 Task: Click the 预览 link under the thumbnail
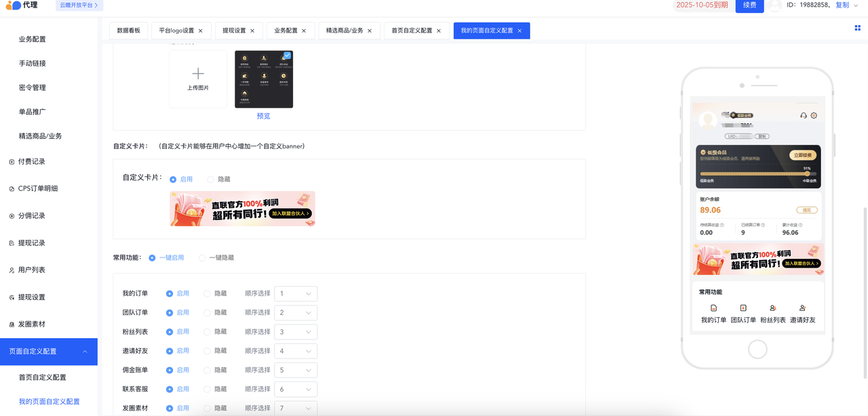[x=263, y=116]
